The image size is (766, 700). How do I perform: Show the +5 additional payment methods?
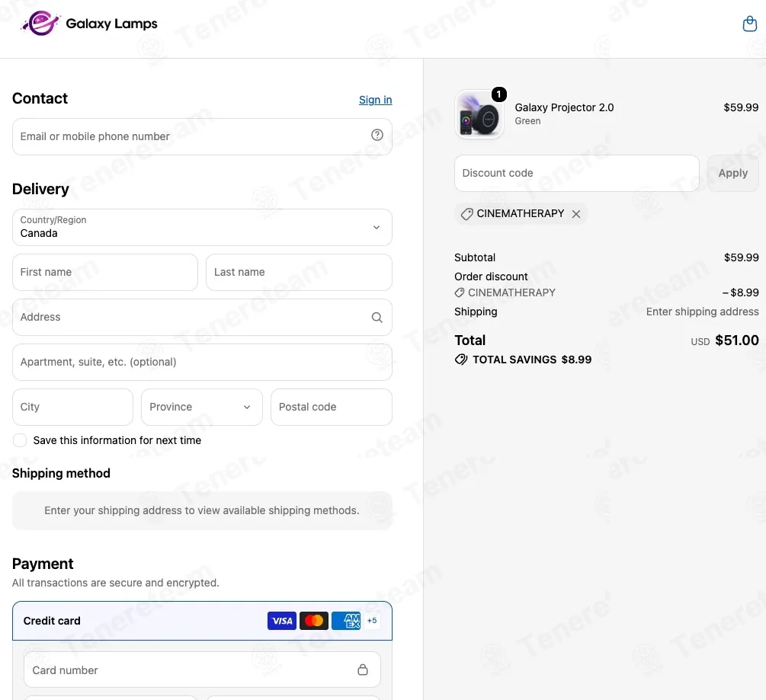coord(372,621)
